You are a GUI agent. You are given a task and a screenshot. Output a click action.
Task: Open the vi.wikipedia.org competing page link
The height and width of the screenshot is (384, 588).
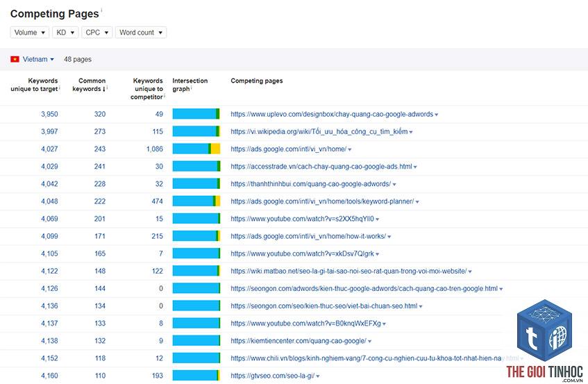tap(319, 132)
